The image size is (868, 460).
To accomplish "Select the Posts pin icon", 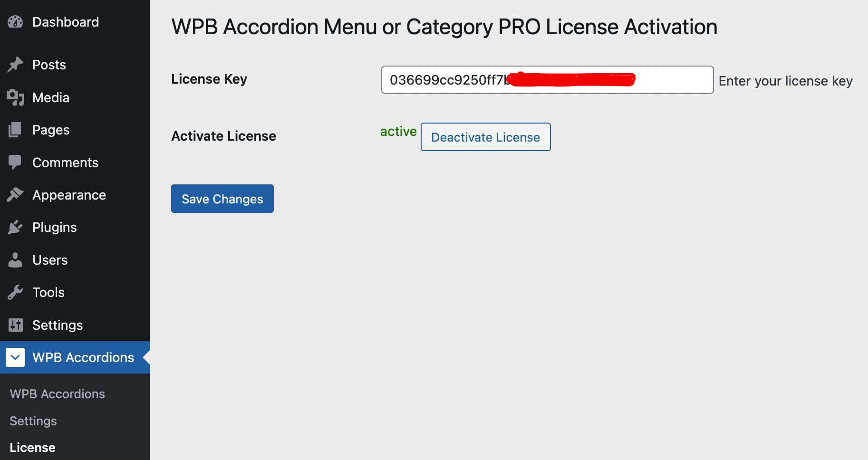I will click(x=15, y=64).
